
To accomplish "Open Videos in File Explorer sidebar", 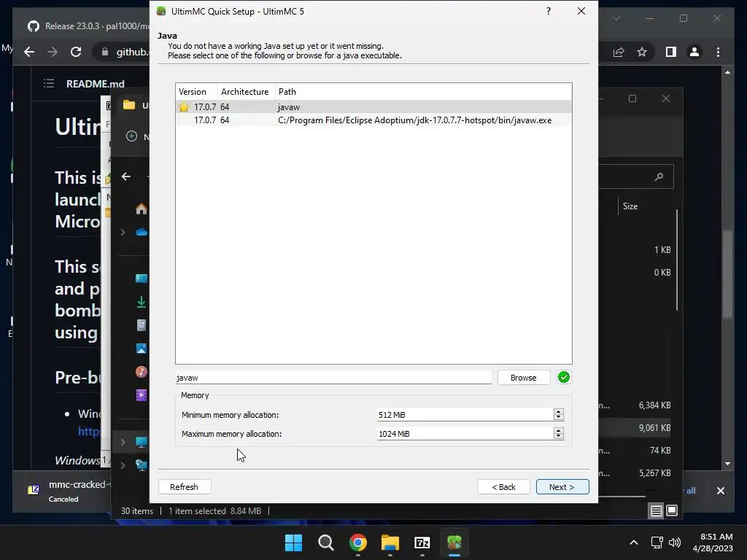I will [142, 394].
